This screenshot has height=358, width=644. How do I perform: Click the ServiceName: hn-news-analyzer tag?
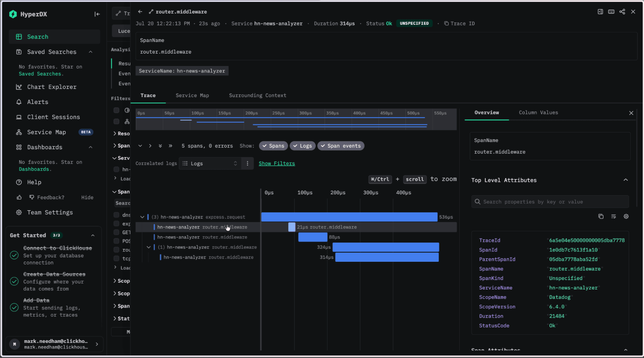[182, 71]
